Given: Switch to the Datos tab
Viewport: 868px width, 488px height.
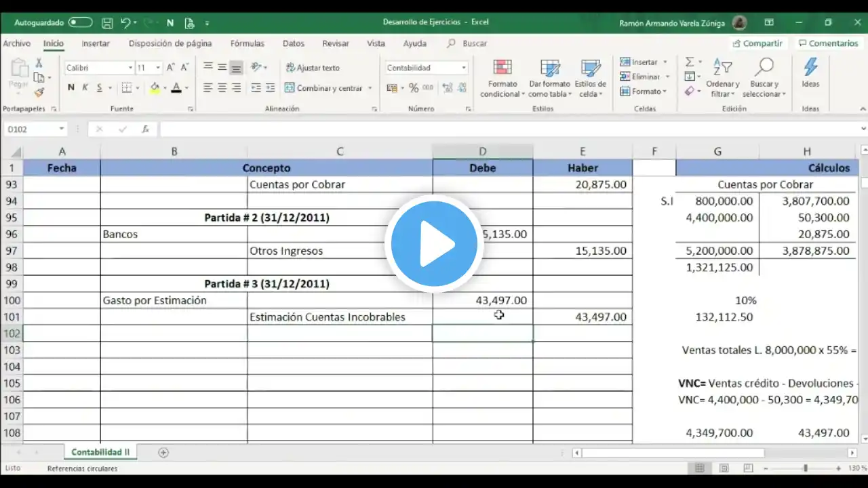Looking at the screenshot, I should (294, 43).
